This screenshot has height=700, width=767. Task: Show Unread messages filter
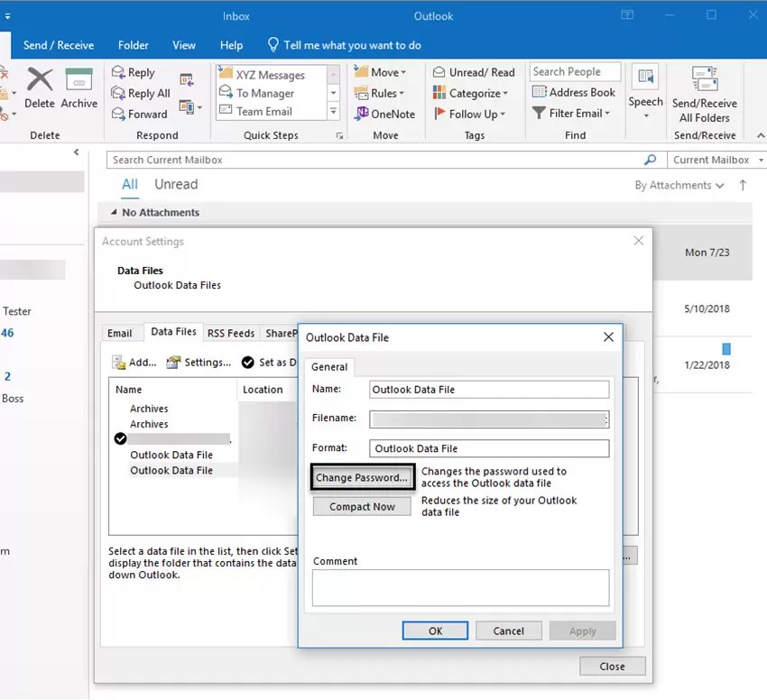(x=176, y=184)
